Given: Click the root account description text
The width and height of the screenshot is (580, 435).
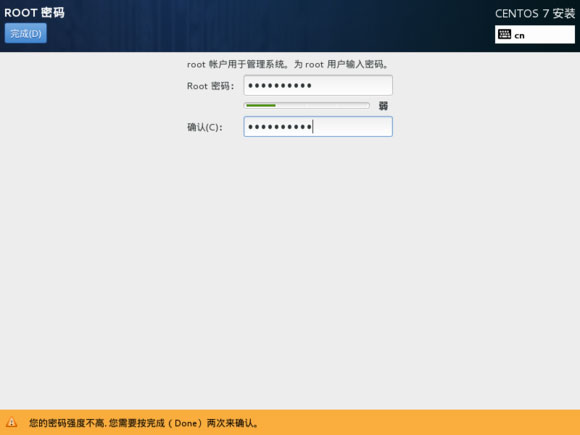Looking at the screenshot, I should click(288, 64).
